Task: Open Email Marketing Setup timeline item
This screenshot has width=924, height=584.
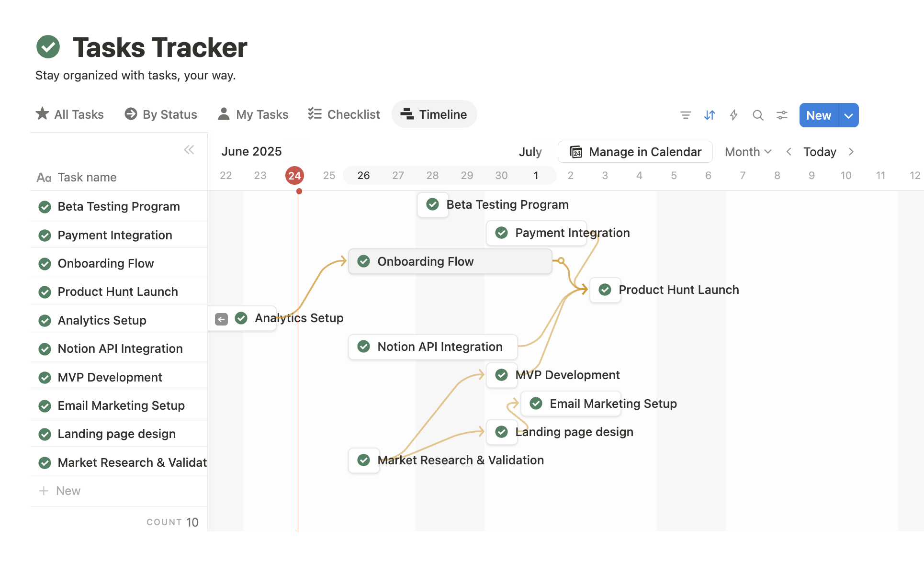Action: [571, 404]
